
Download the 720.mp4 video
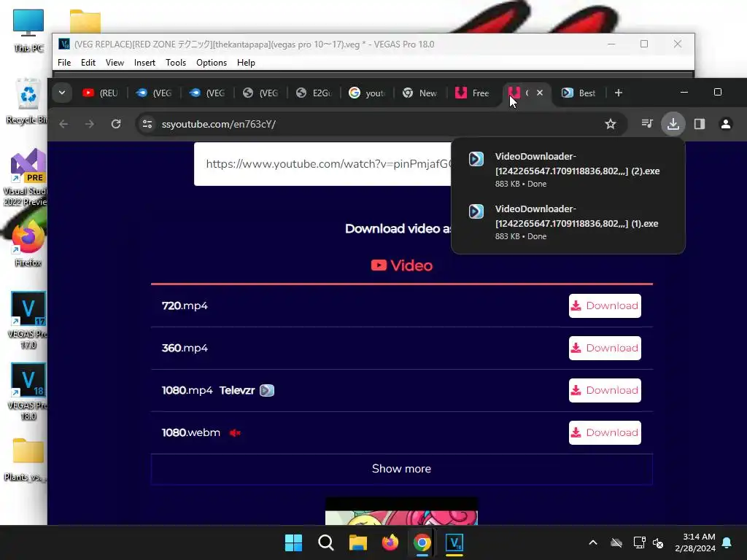[x=605, y=306]
